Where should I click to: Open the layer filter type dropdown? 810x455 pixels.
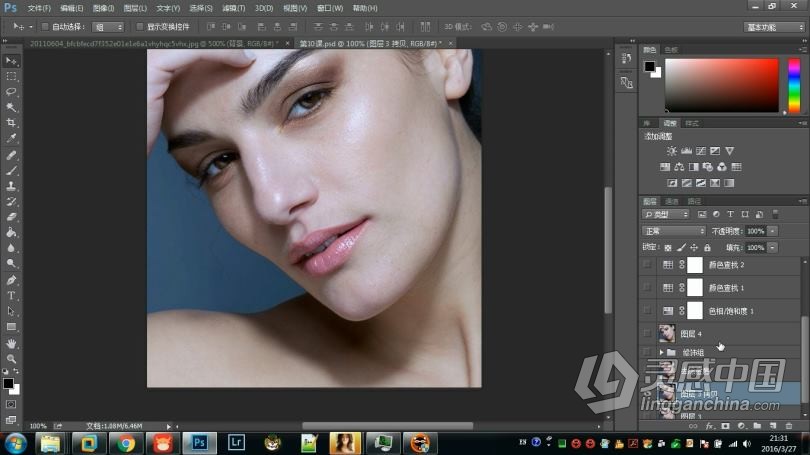pos(665,214)
